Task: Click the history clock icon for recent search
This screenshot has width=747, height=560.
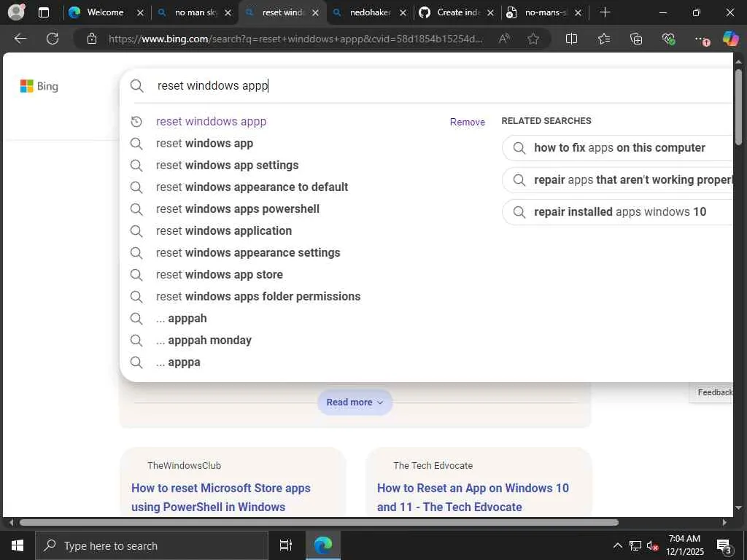Action: 136,122
